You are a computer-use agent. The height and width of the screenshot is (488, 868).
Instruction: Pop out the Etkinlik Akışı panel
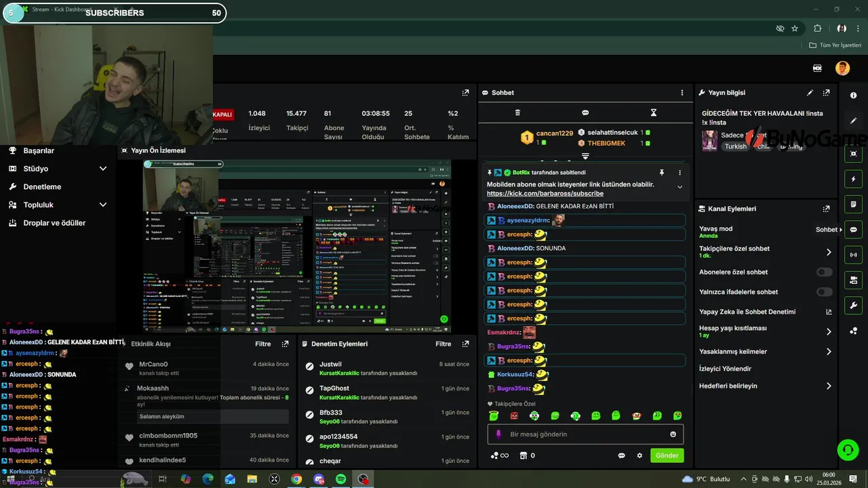click(285, 344)
